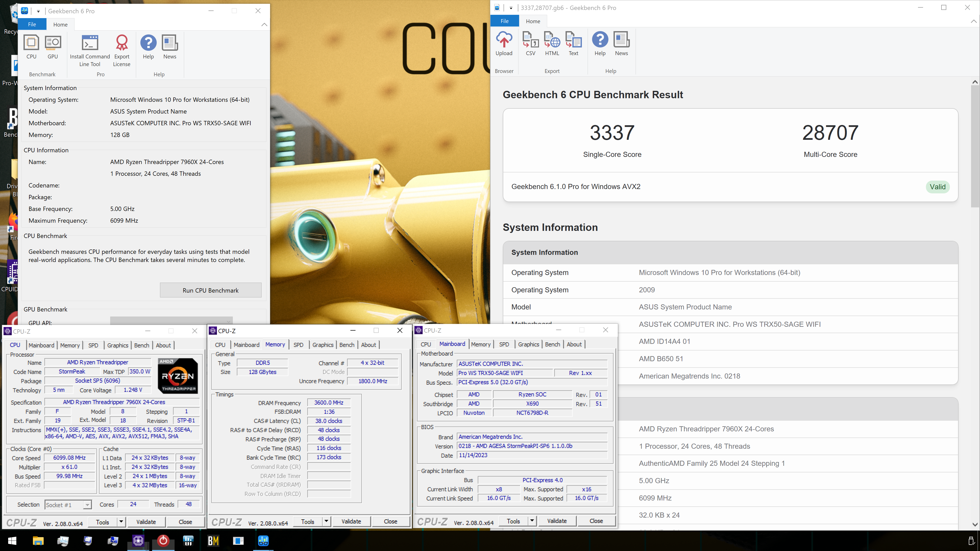The height and width of the screenshot is (551, 980).
Task: Click the DRAM Frequency 3600.0 MHz value
Action: [x=329, y=402]
